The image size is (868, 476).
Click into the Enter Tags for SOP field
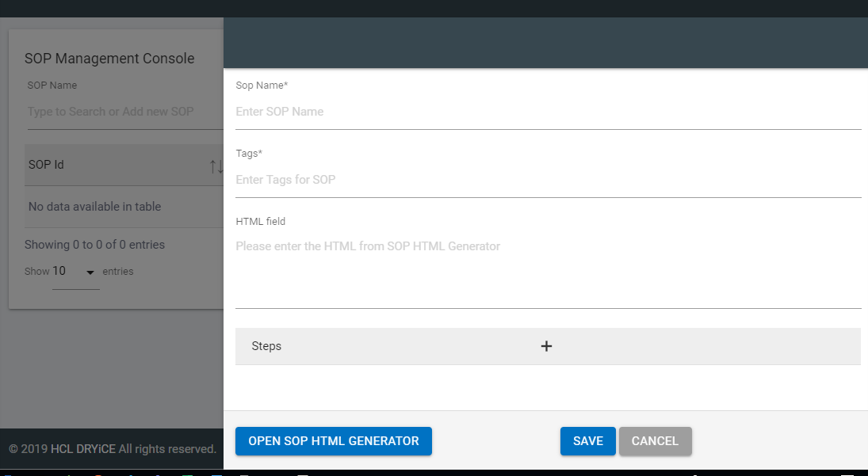pyautogui.click(x=547, y=180)
